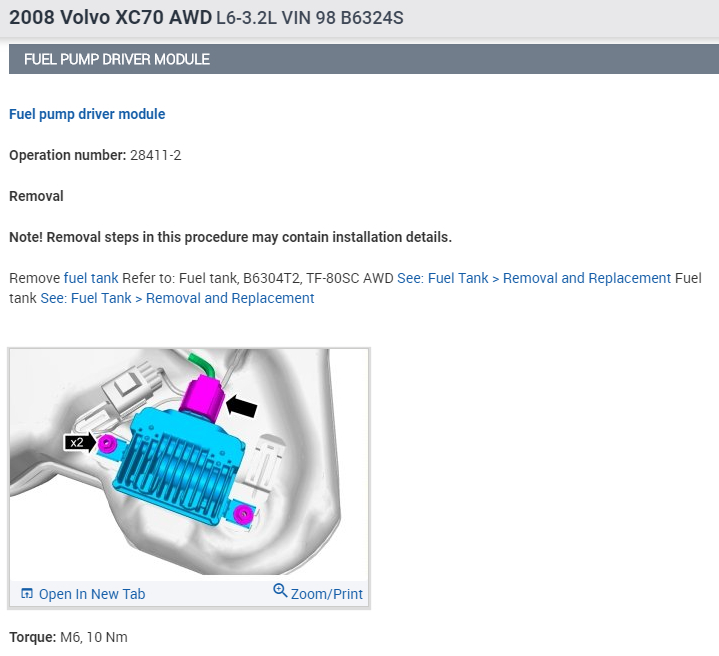
Task: Click the 'Open In New Tab' text
Action: 92,594
